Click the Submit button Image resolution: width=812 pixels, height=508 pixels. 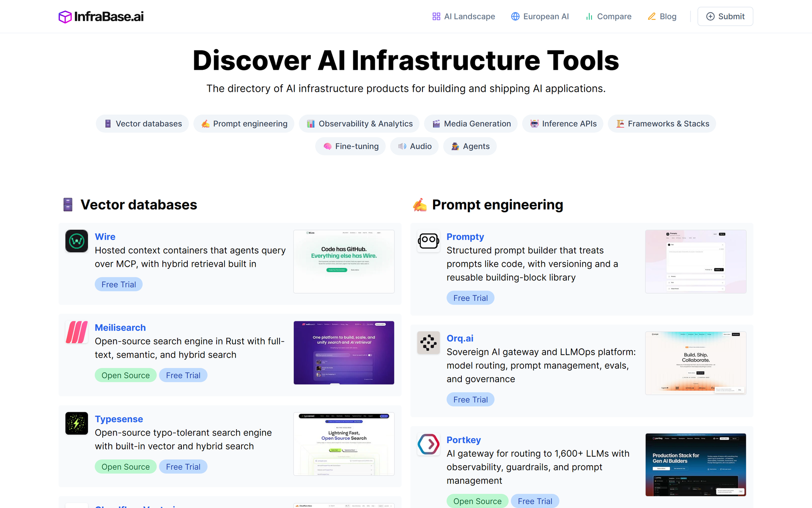pos(725,17)
